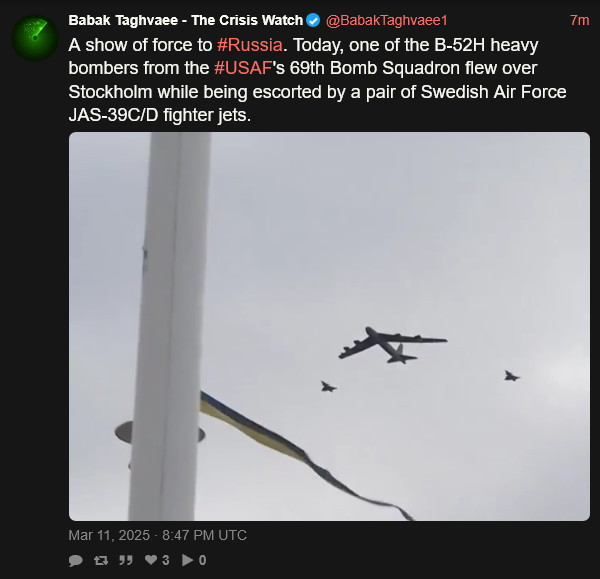This screenshot has height=579, width=600.
Task: Open Babak Taghvaee - The Crisis Watch profile name
Action: tap(186, 20)
